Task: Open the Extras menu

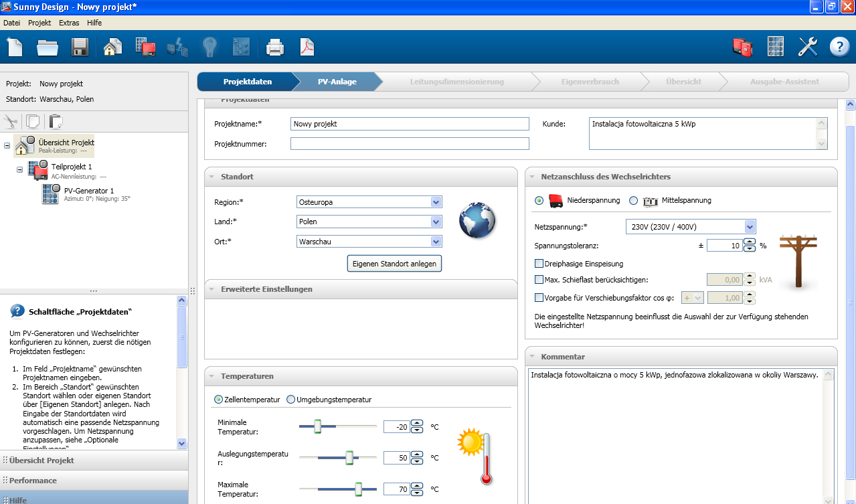Action: (x=69, y=23)
